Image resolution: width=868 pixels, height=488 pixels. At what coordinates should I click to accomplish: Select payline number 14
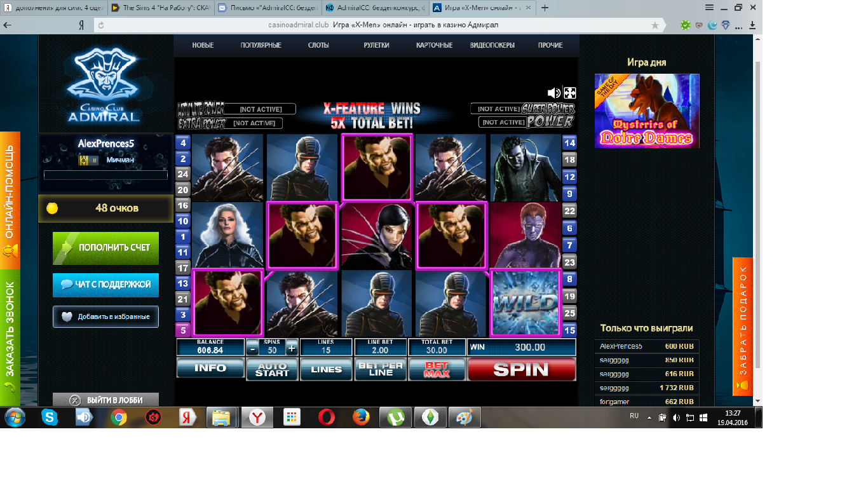click(569, 143)
